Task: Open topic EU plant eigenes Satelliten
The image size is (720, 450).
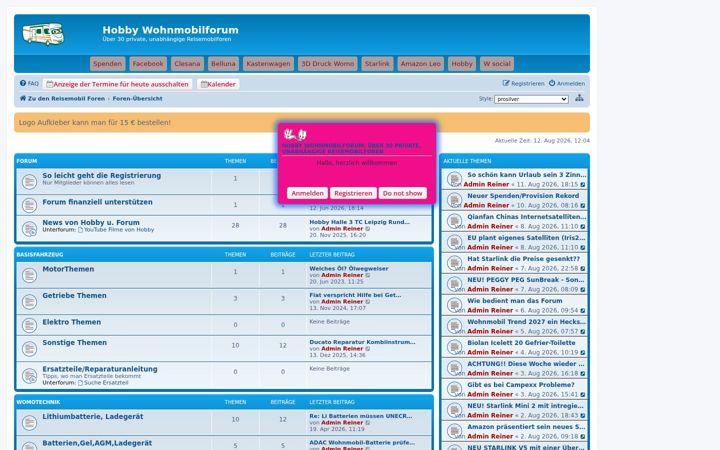Action: click(x=526, y=238)
